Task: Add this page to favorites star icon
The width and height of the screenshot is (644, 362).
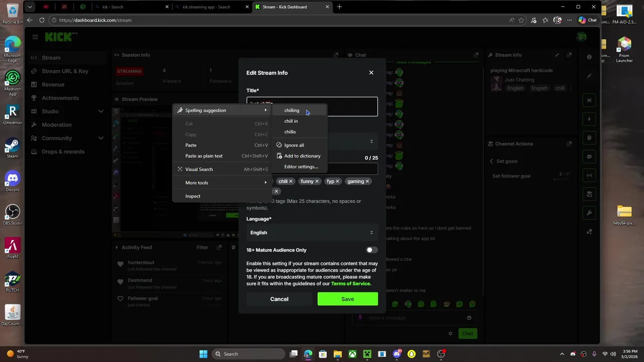Action: tap(522, 20)
